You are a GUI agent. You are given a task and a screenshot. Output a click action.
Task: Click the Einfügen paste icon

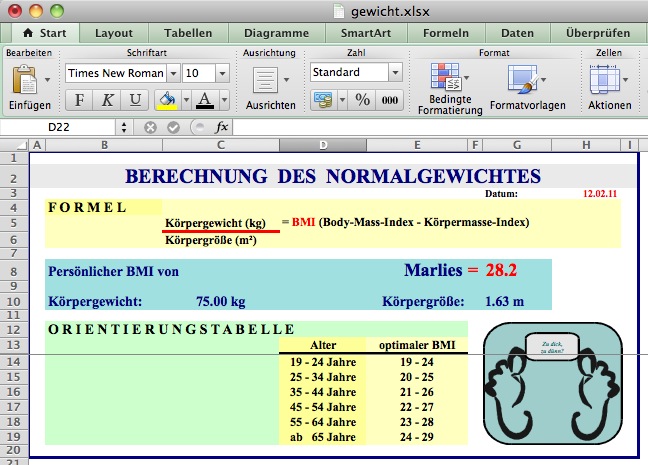(x=25, y=80)
